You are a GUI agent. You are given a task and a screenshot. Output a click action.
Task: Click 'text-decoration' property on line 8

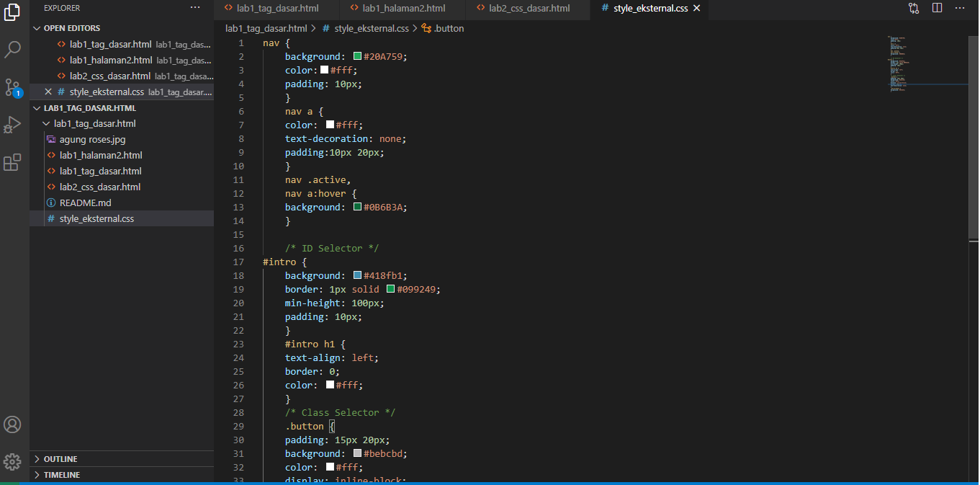pos(327,138)
